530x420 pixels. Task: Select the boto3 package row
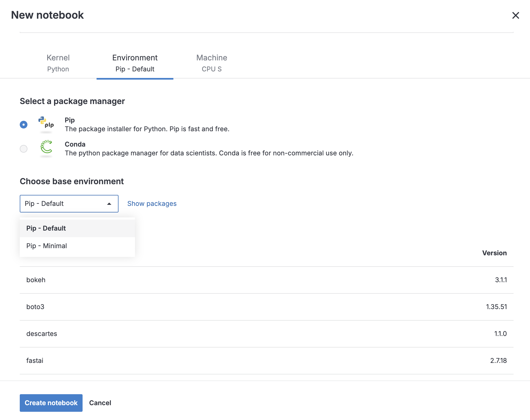(x=263, y=307)
